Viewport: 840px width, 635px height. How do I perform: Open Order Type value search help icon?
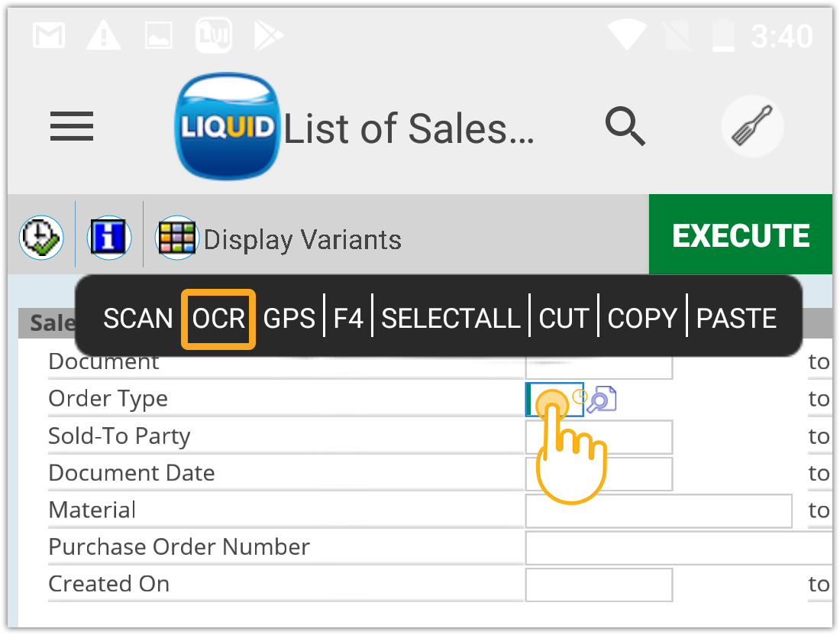pos(602,400)
